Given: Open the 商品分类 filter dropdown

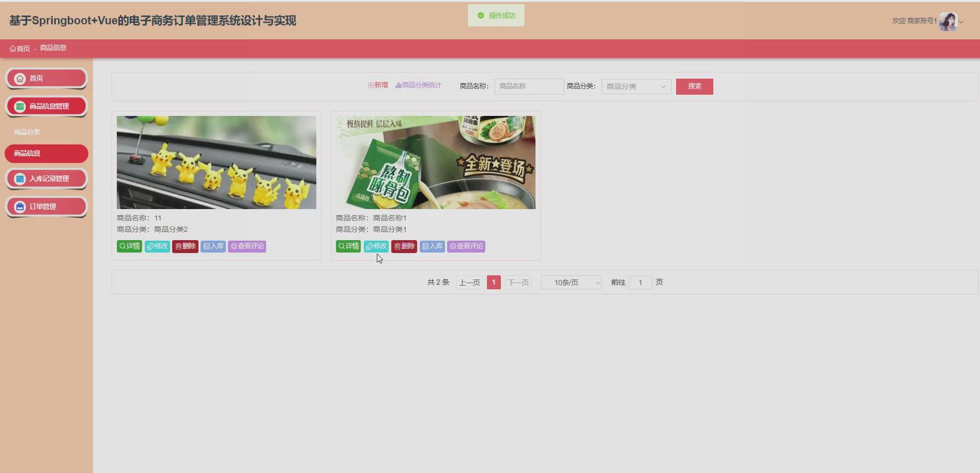Looking at the screenshot, I should tap(636, 86).
